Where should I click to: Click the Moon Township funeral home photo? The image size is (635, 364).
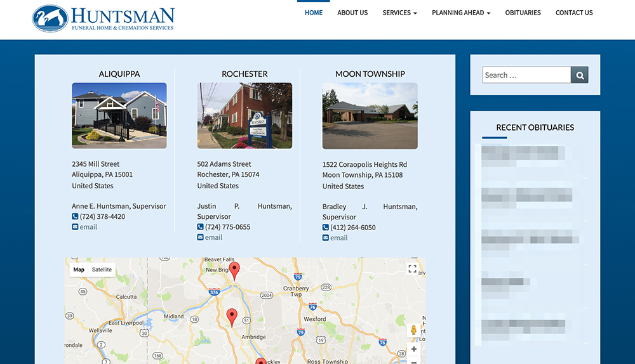tap(370, 116)
